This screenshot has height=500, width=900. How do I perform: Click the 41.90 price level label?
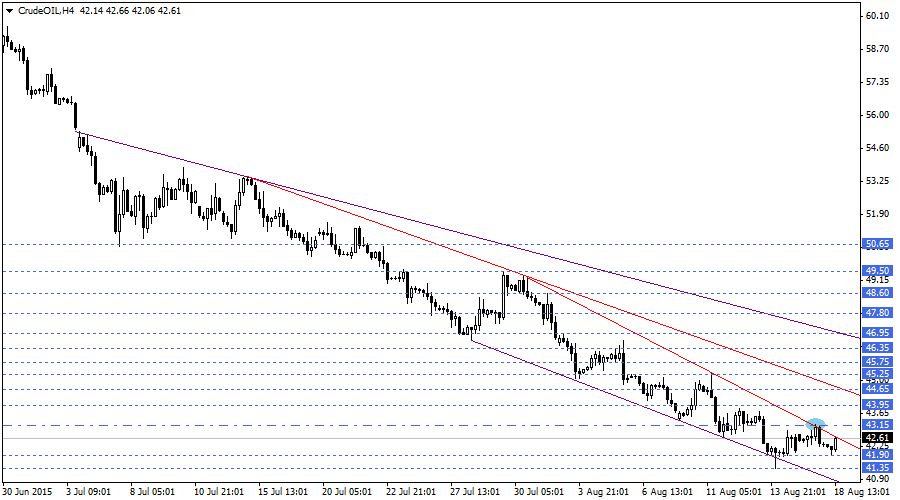pos(878,455)
